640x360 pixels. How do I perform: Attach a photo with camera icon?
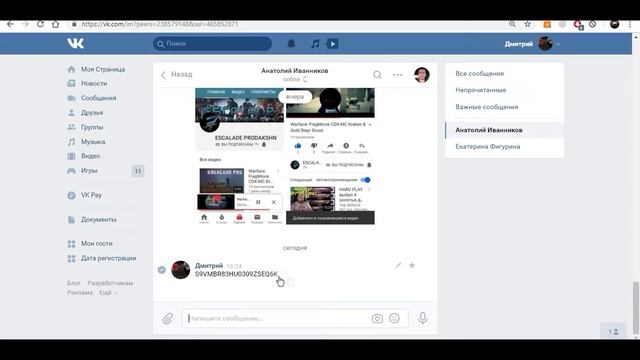(x=377, y=318)
